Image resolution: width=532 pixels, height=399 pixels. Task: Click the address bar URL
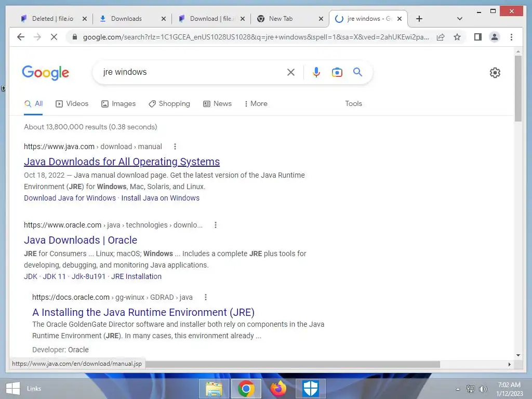256,37
